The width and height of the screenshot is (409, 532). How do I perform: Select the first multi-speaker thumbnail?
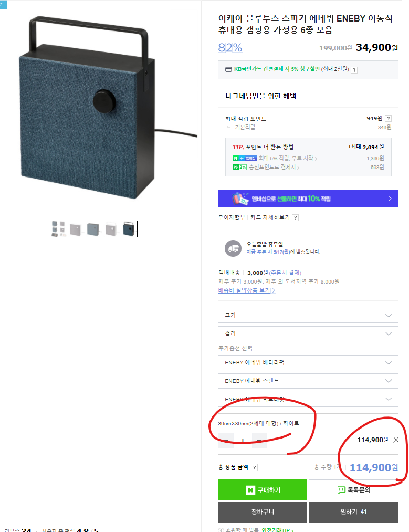(x=58, y=229)
